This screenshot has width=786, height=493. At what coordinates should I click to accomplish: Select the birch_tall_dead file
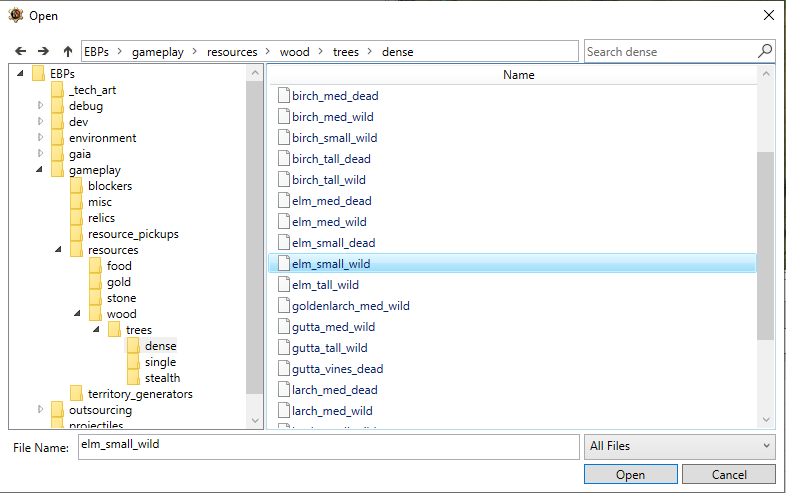(331, 158)
